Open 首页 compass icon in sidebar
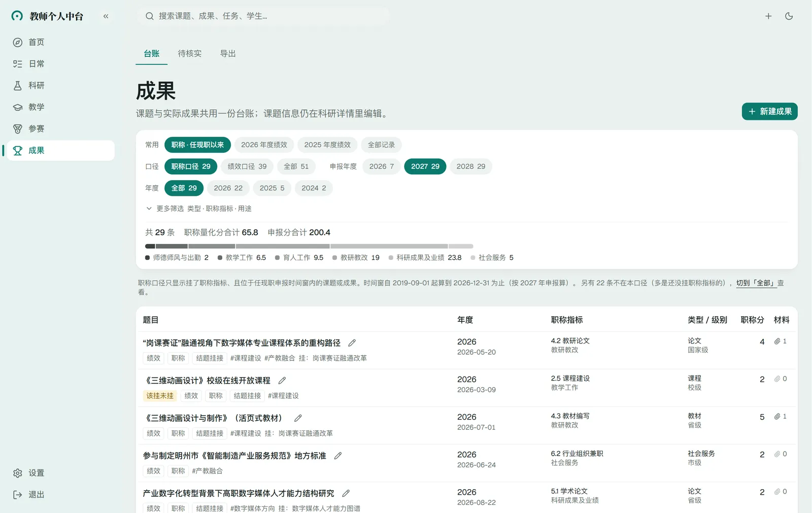 click(x=18, y=42)
